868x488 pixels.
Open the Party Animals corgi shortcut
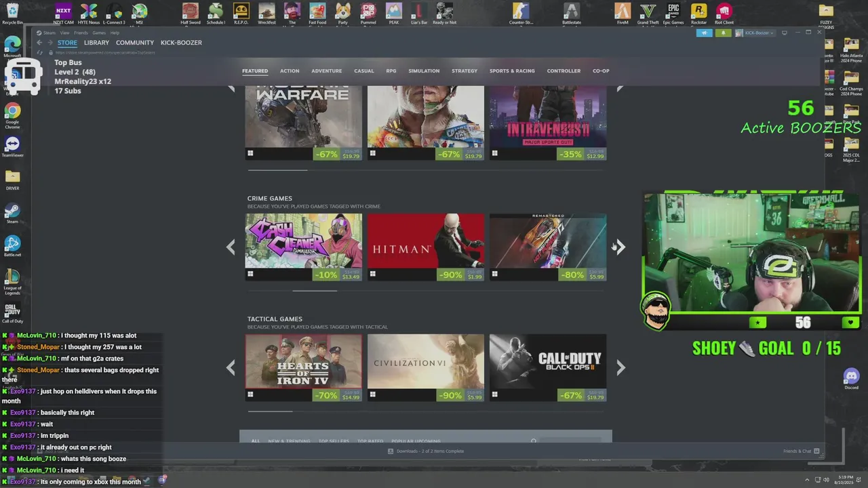tap(343, 13)
